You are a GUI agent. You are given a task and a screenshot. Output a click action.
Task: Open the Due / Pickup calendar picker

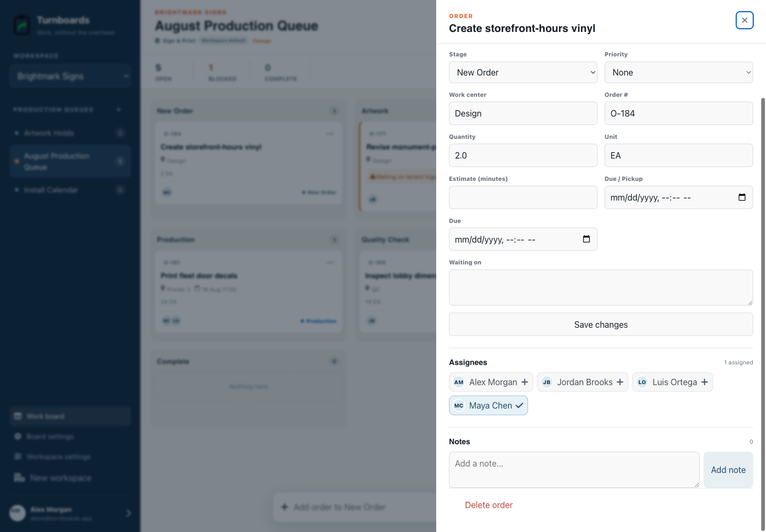point(742,197)
